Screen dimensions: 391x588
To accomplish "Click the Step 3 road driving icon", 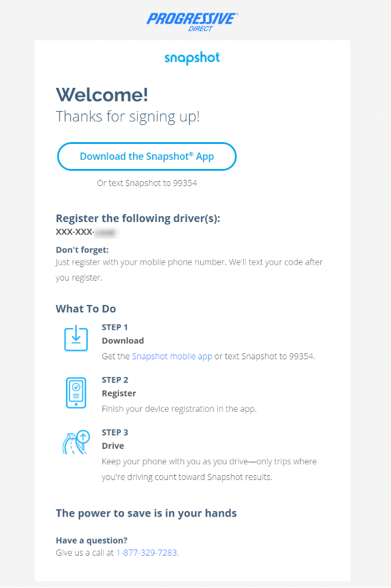I will 76,443.
